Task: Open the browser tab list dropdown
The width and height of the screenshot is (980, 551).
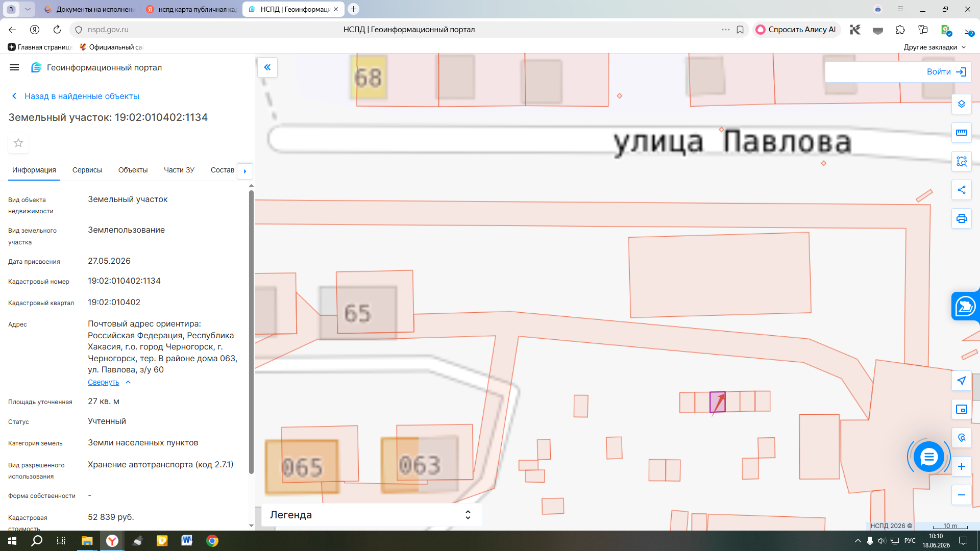Action: coord(28,9)
